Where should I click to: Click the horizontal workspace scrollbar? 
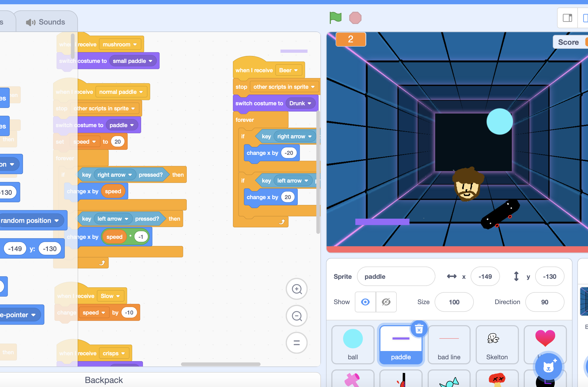[221, 364]
